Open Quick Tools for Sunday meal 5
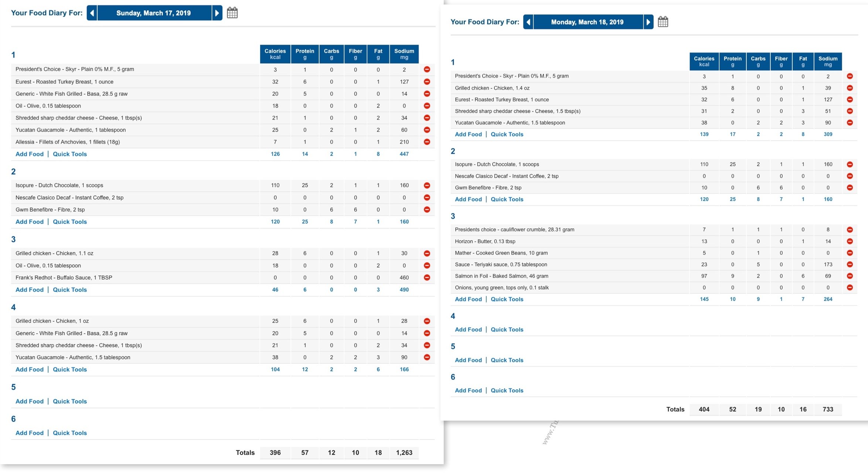The height and width of the screenshot is (473, 868). (70, 401)
